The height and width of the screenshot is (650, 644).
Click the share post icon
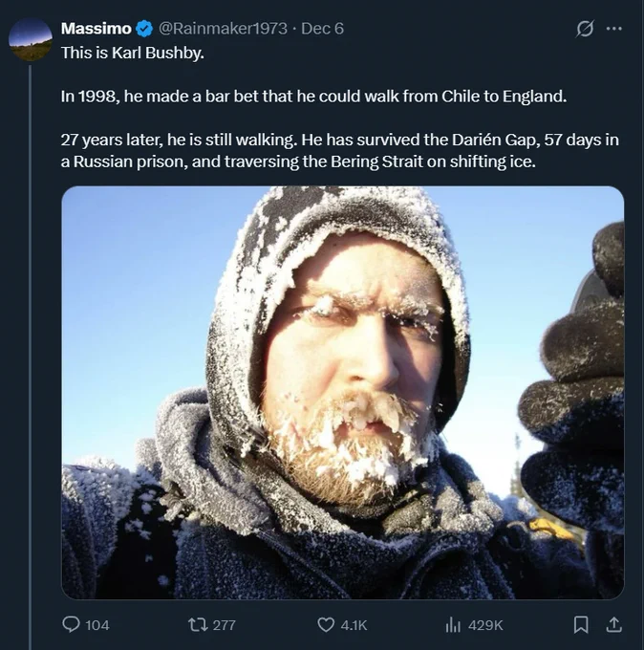[614, 624]
